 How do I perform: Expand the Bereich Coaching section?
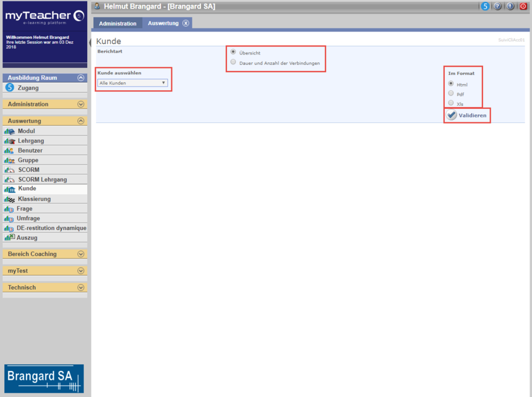point(80,254)
